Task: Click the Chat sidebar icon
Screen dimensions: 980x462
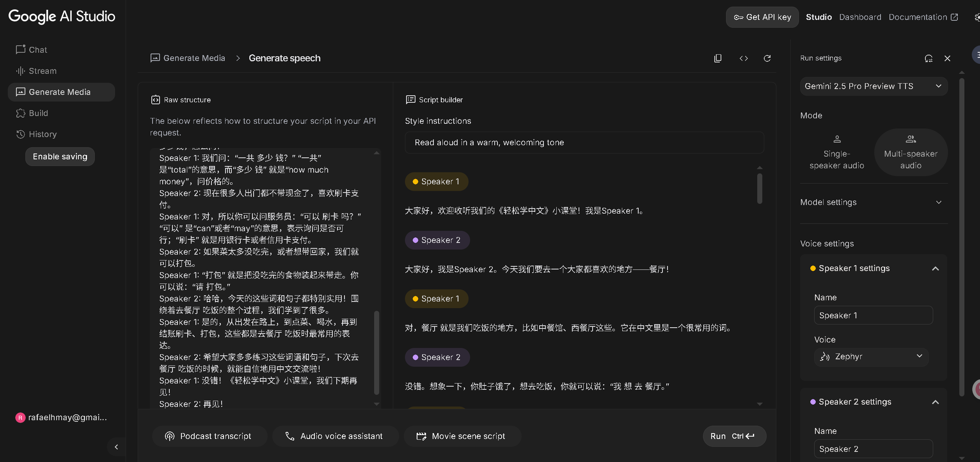Action: point(20,49)
